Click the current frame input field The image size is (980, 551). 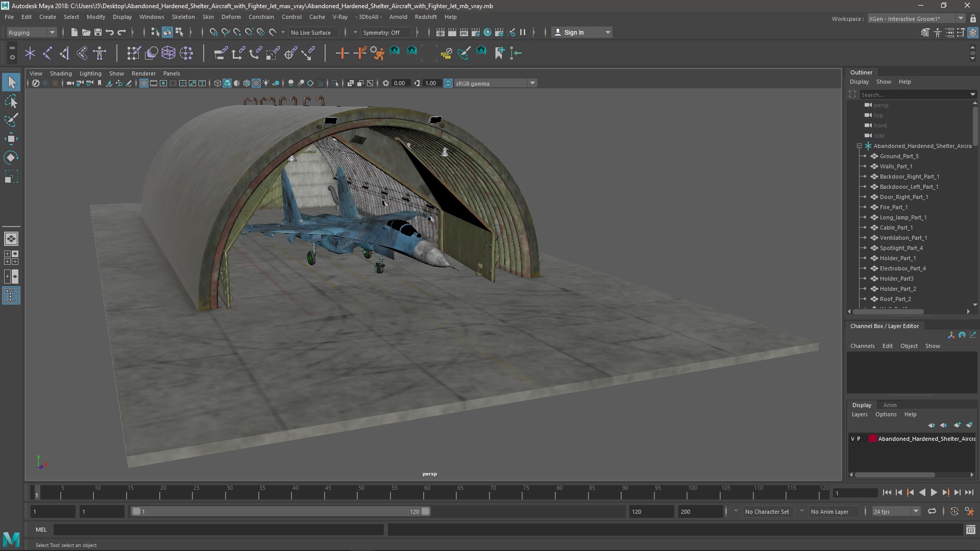tap(854, 493)
